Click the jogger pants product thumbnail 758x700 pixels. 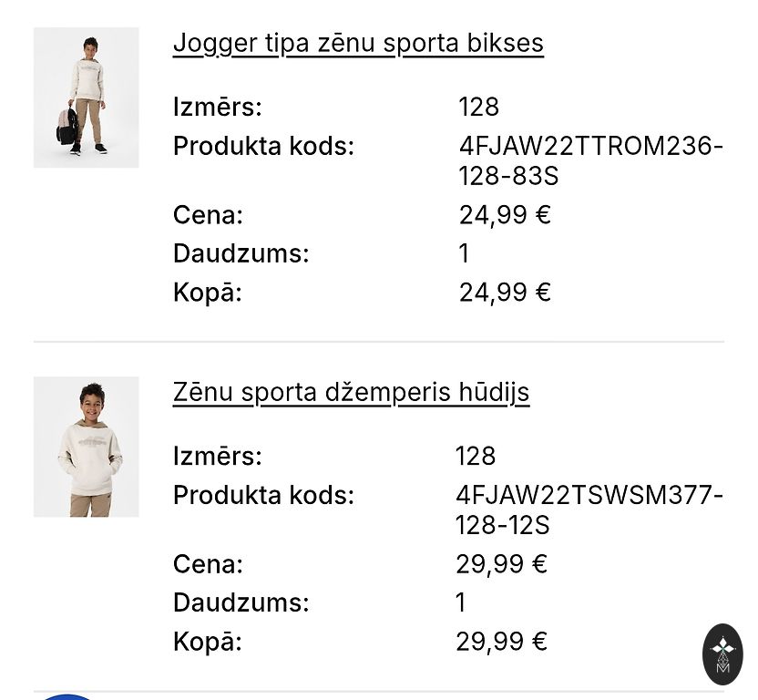click(87, 98)
